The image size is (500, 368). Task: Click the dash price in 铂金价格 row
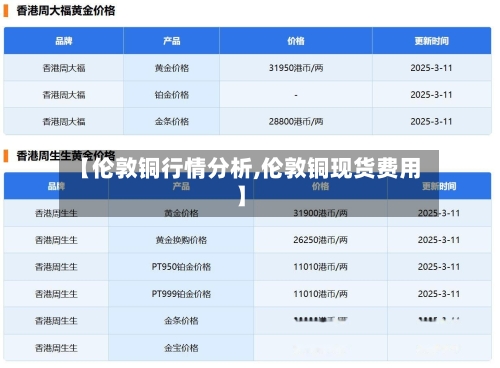coord(296,95)
